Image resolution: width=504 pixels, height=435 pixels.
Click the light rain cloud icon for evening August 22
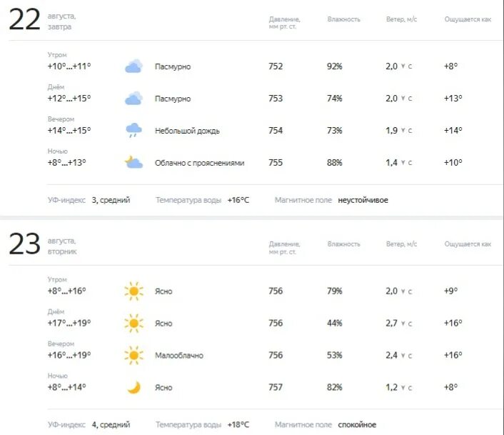(133, 130)
